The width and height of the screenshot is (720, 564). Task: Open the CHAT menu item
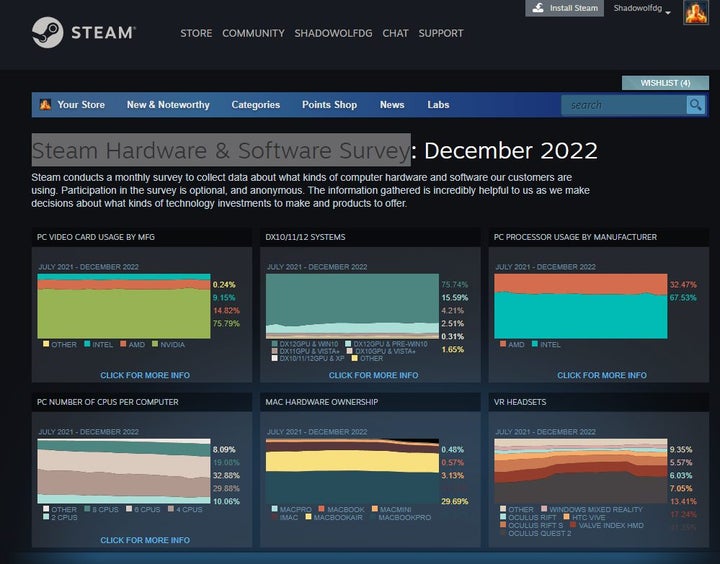[x=395, y=33]
